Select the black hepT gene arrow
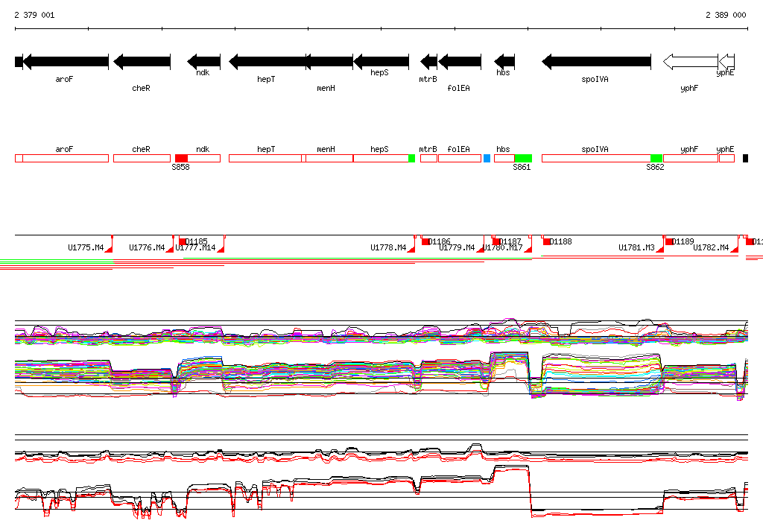 [x=267, y=61]
